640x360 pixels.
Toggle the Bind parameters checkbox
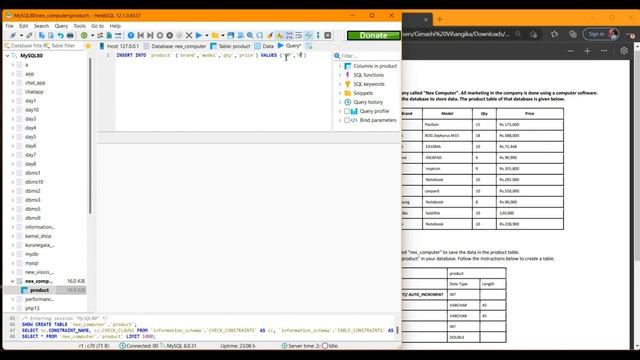tap(347, 120)
